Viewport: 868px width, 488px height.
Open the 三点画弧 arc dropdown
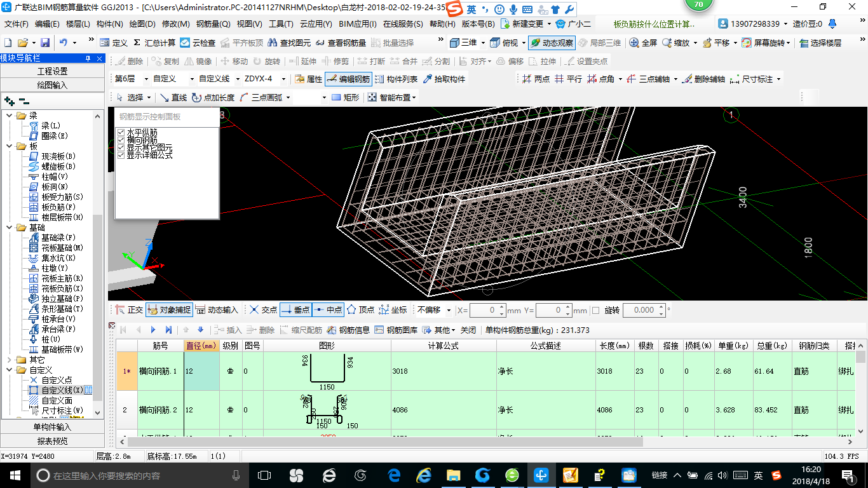point(287,97)
